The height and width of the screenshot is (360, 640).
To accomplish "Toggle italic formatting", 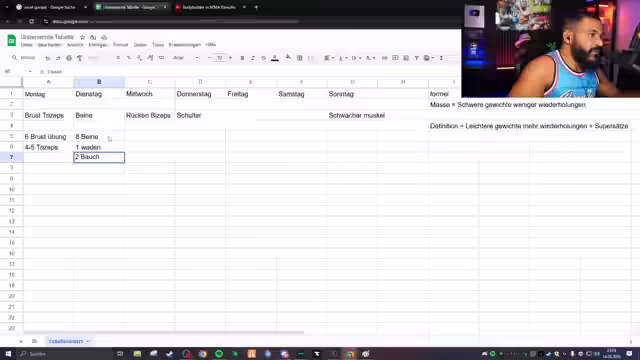I will click(x=253, y=58).
